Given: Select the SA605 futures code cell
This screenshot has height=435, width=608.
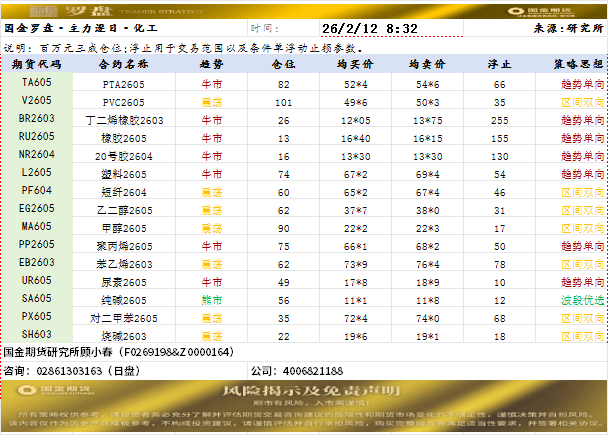Looking at the screenshot, I should 36,299.
